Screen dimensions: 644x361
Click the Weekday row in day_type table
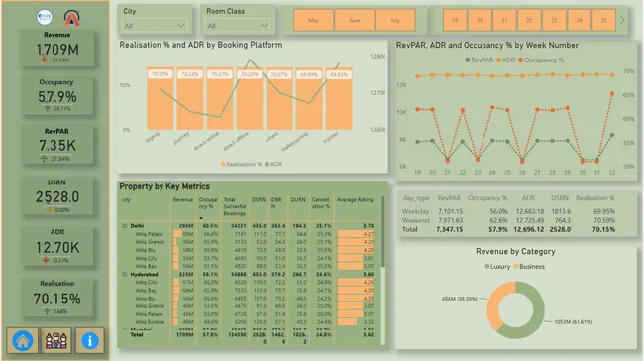[508, 211]
